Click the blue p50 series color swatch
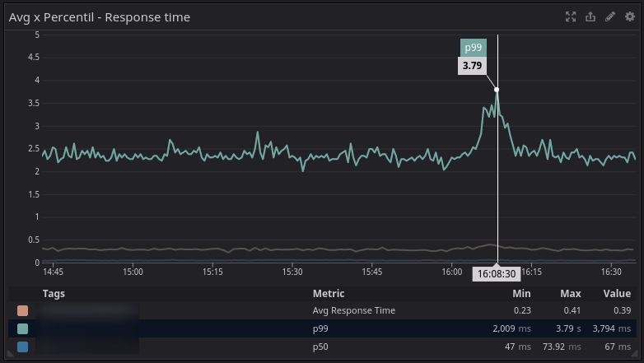The height and width of the screenshot is (363, 644). (22, 347)
